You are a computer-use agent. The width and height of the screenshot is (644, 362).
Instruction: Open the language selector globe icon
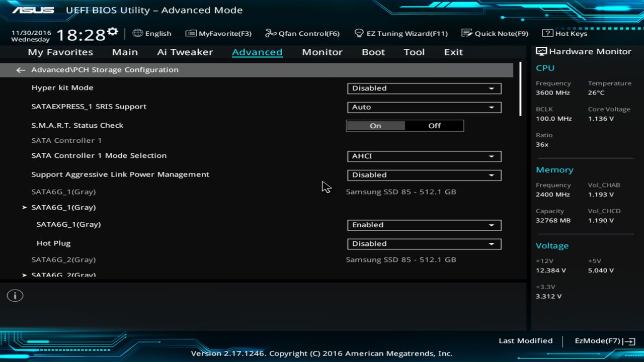[137, 33]
